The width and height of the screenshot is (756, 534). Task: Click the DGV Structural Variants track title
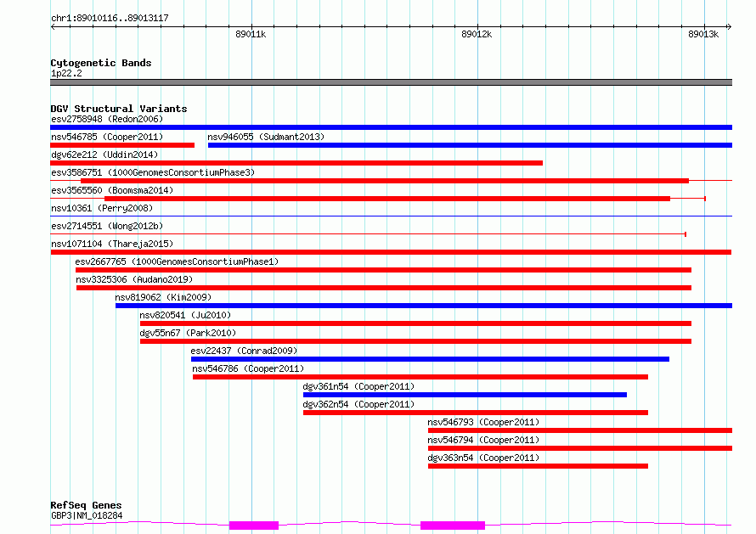119,109
